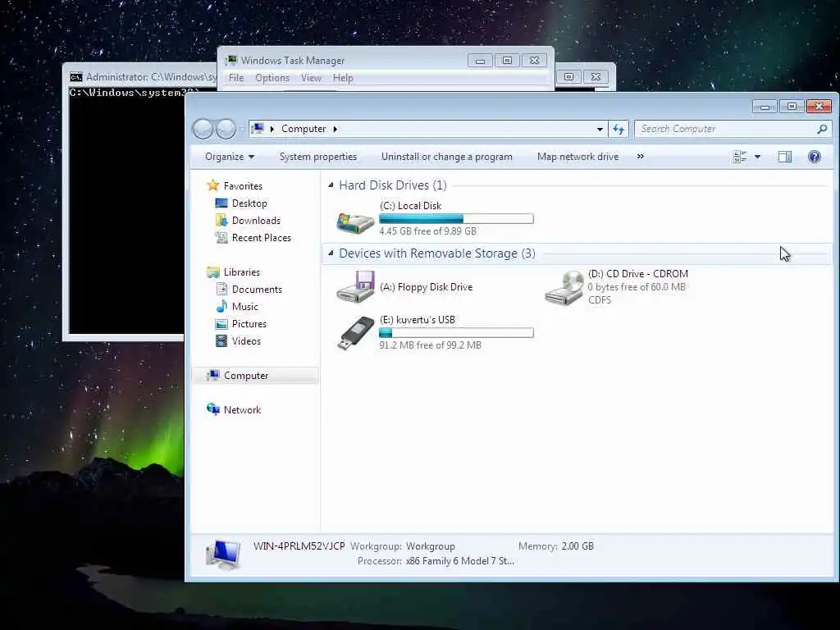Click the Local Disk C capacity bar
Image resolution: width=840 pixels, height=630 pixels.
[x=456, y=218]
